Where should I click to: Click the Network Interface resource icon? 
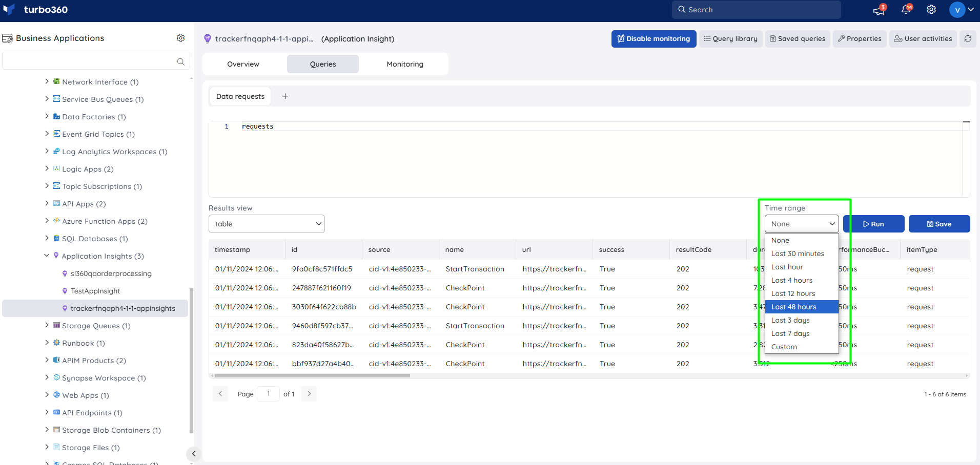click(x=56, y=81)
